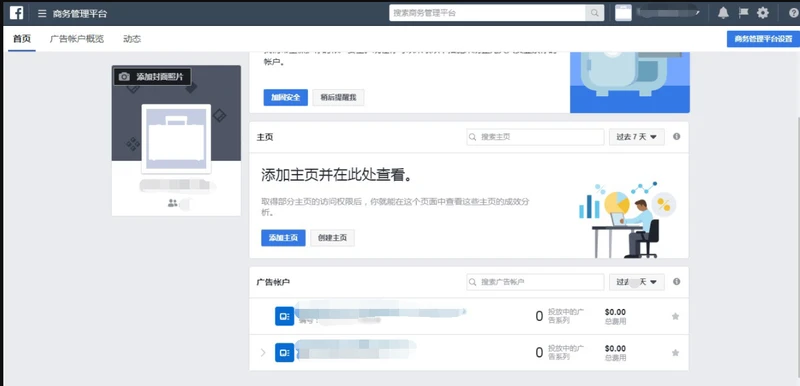This screenshot has height=386, width=800.
Task: Click the 加固安全 button
Action: pyautogui.click(x=286, y=97)
